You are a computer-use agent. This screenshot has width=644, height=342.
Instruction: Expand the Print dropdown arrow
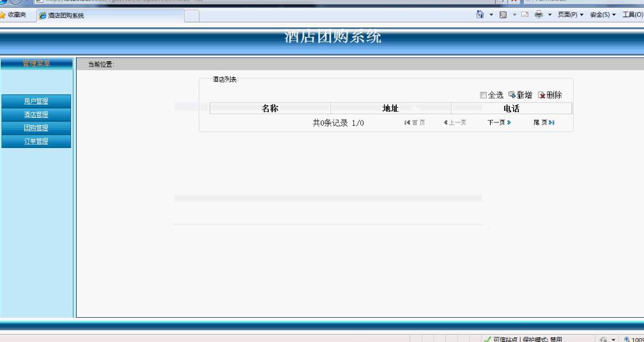tap(550, 15)
